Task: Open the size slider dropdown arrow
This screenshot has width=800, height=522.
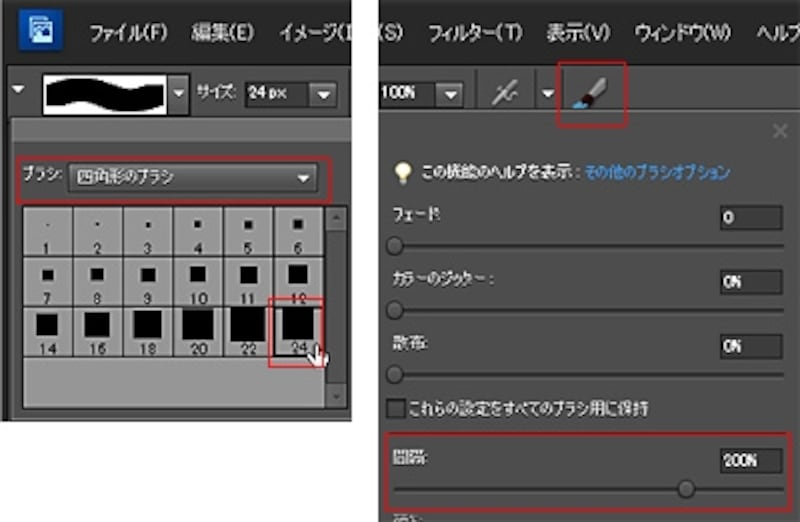Action: (x=323, y=94)
